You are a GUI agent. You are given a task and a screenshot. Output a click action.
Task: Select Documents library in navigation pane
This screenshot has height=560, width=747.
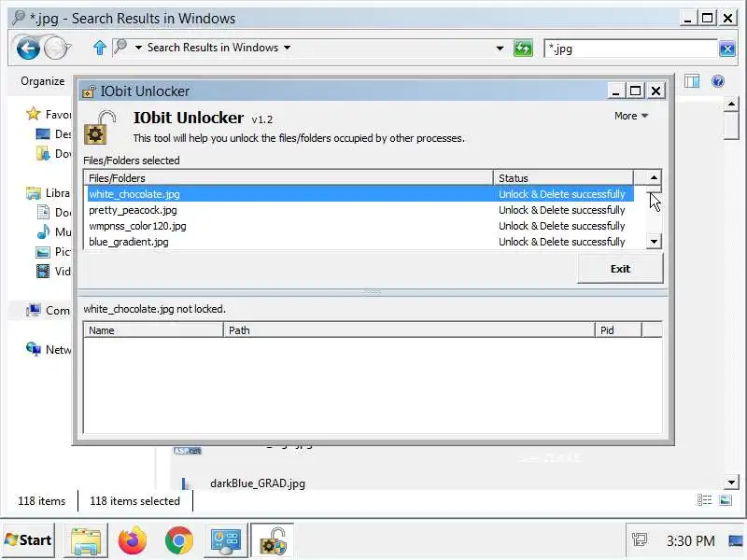click(x=53, y=213)
